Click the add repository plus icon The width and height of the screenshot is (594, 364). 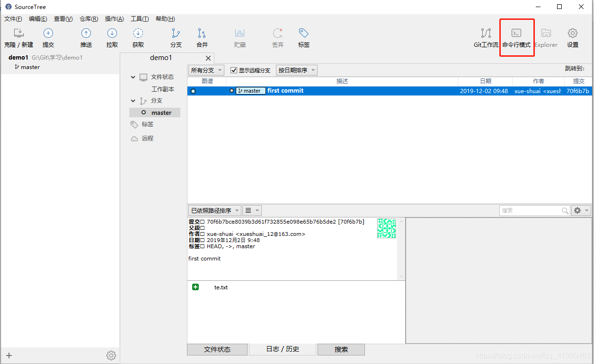9,355
